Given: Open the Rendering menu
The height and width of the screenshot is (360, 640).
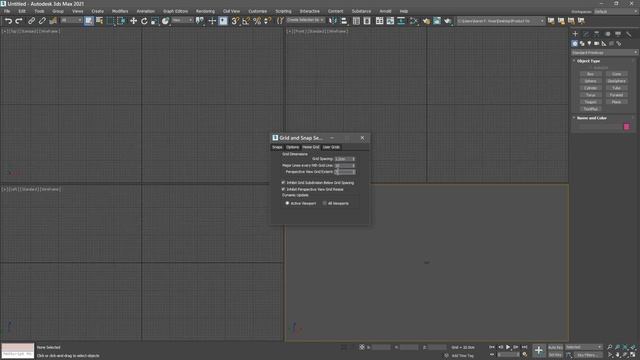Looking at the screenshot, I should tap(205, 11).
